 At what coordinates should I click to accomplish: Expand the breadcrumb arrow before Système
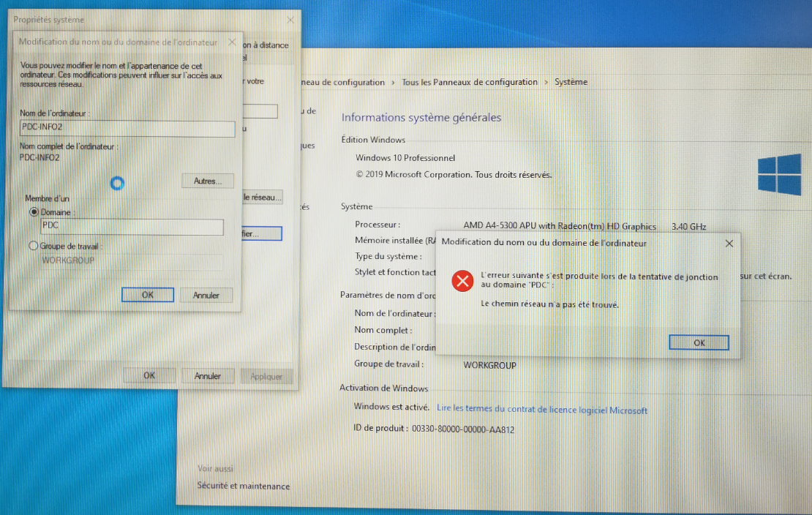coord(546,83)
